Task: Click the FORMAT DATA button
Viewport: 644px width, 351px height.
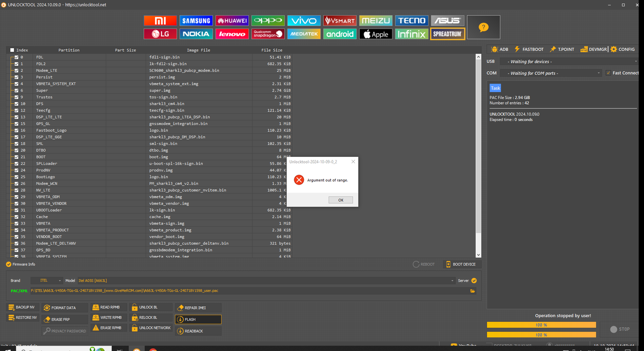Action: (x=64, y=308)
